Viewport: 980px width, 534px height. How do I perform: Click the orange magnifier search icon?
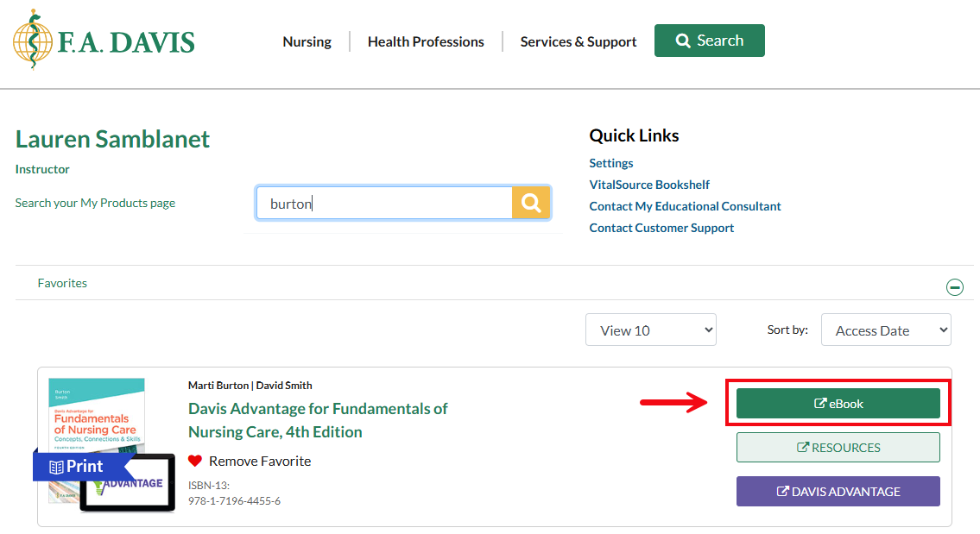(531, 203)
